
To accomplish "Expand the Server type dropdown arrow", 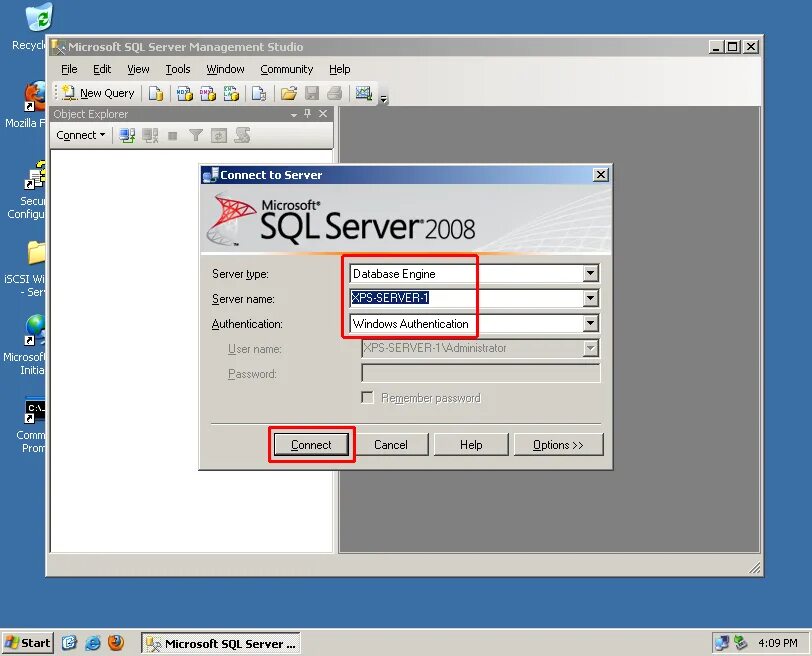I will [x=590, y=273].
